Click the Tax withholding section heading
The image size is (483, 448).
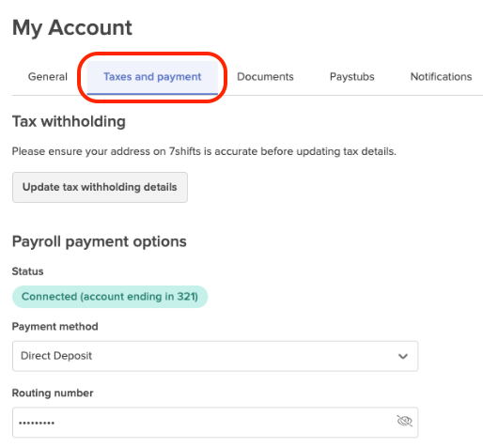coord(69,121)
